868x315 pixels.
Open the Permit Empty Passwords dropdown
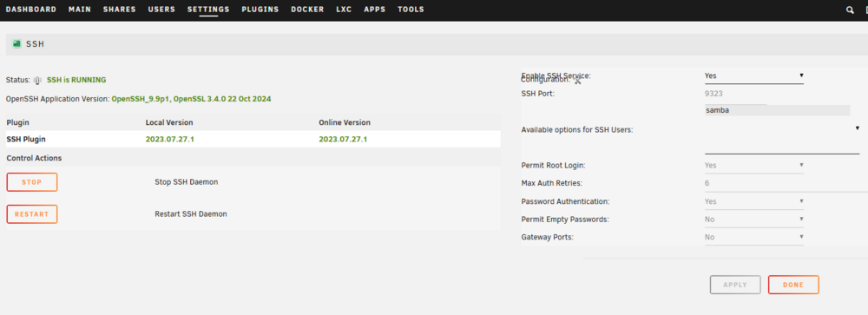click(x=754, y=220)
